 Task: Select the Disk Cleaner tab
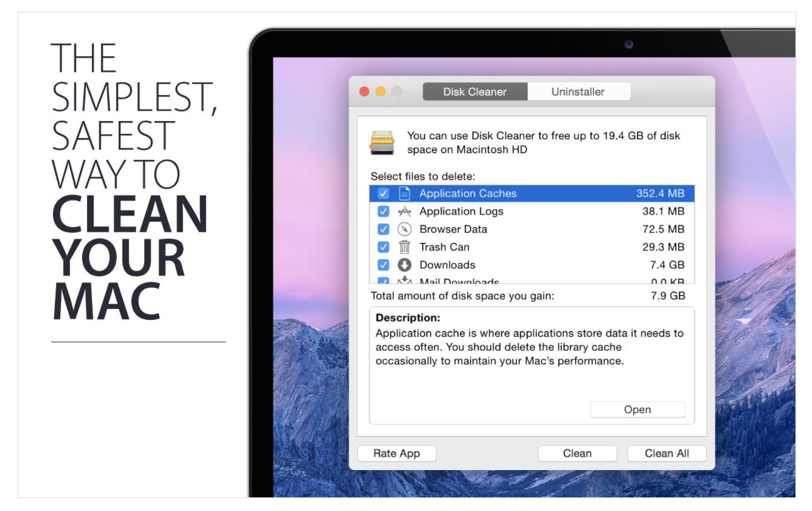(x=475, y=92)
